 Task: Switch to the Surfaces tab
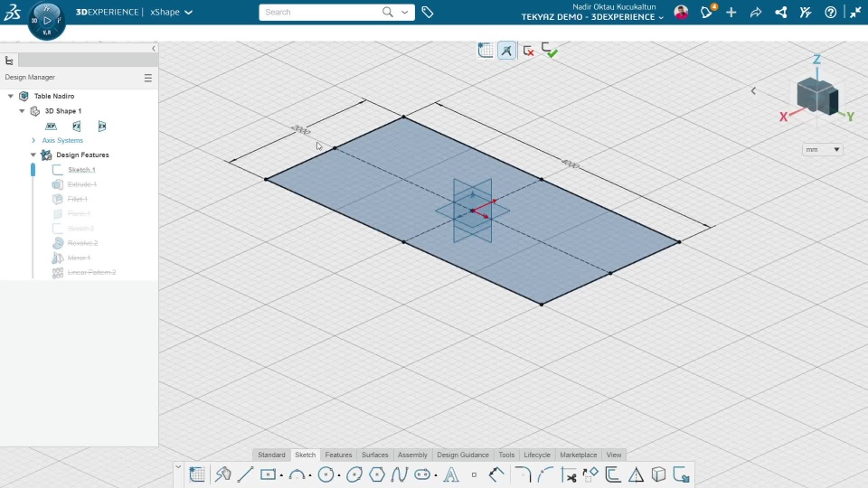(374, 455)
